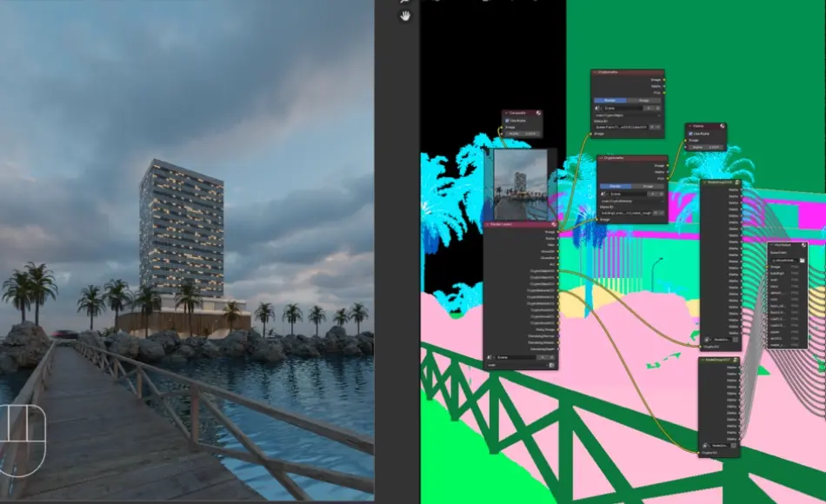Viewport: 826px width, 504px height.
Task: Click the hand pan view icon
Action: point(404,17)
